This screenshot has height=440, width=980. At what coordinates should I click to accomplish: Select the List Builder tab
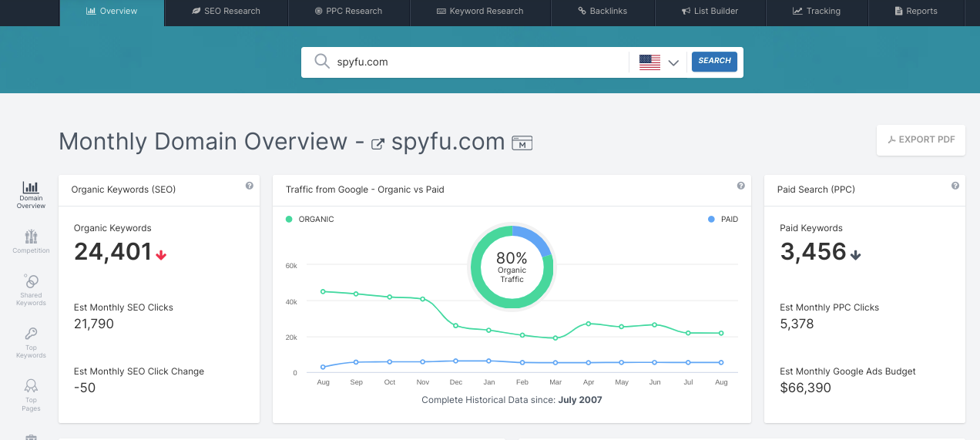(x=710, y=12)
